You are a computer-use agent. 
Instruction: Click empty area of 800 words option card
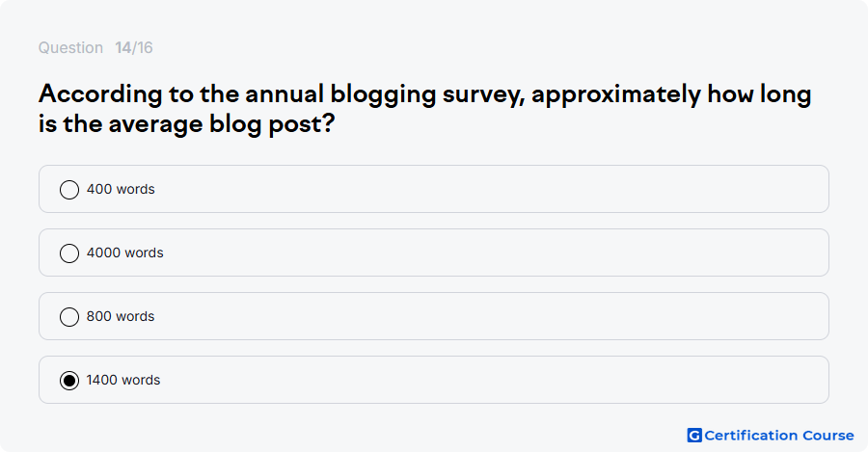coord(487,316)
